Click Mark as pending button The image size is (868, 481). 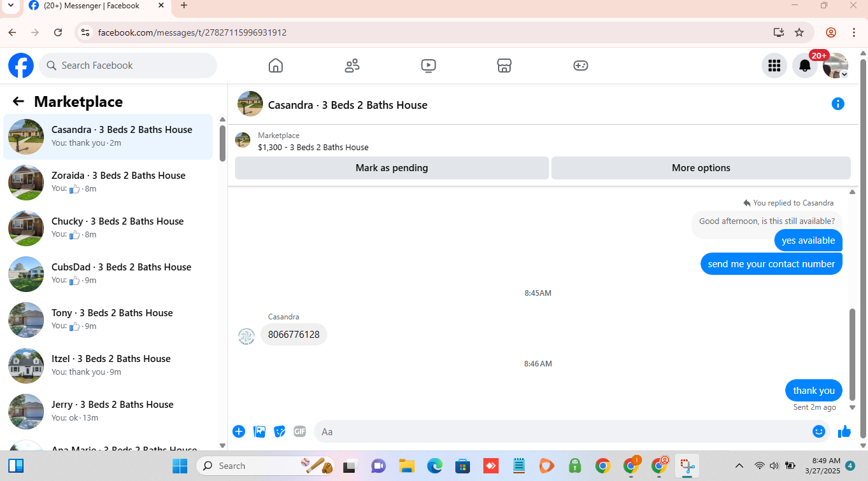[392, 168]
